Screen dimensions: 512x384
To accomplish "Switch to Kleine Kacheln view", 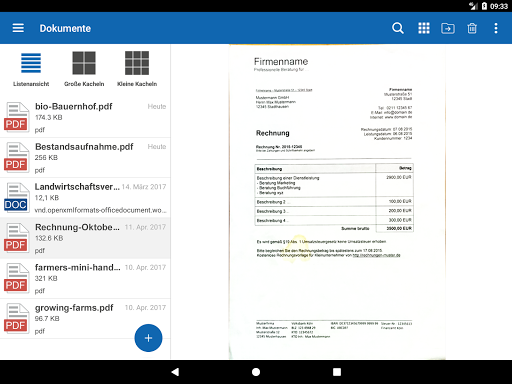I will pos(137,69).
